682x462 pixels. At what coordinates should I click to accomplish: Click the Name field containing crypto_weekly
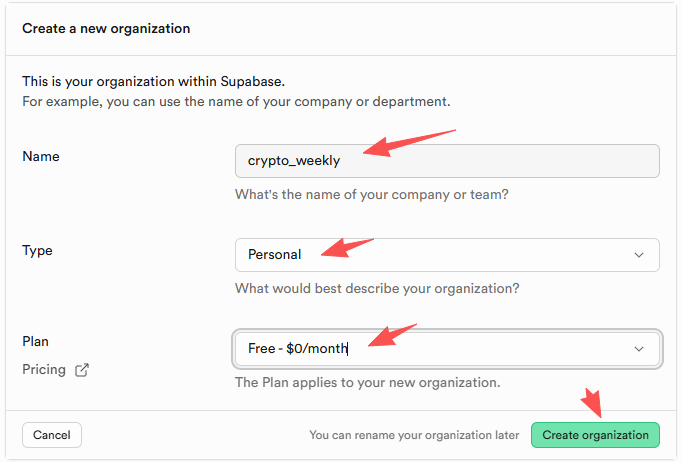click(446, 161)
